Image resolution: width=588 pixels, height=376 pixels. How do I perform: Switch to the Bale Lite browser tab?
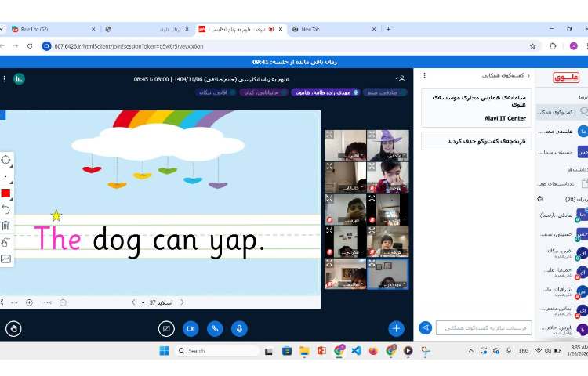[x=35, y=29]
